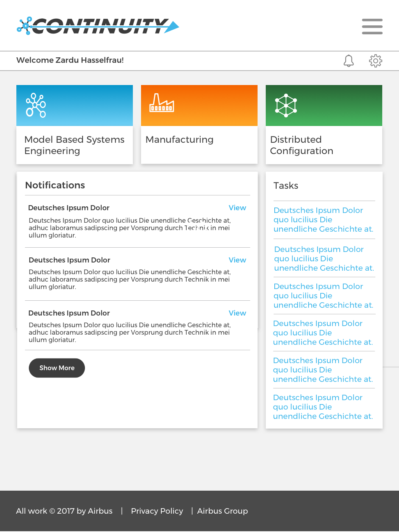399x532 pixels.
Task: Click the factory icon on the orange tile
Action: 162,103
